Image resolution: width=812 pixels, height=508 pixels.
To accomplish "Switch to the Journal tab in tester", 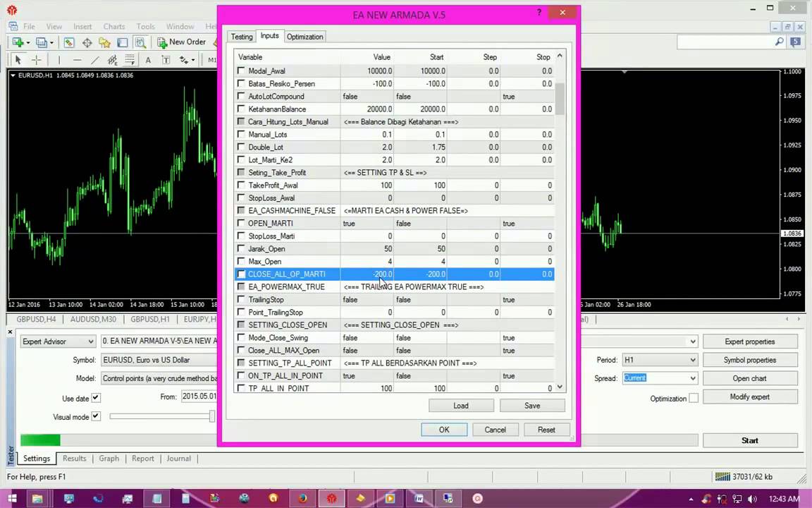I will point(178,458).
